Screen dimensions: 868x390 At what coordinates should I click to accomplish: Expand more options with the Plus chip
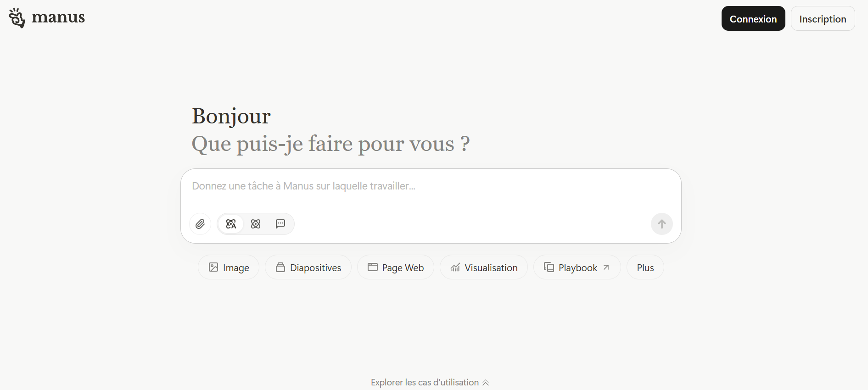point(645,268)
